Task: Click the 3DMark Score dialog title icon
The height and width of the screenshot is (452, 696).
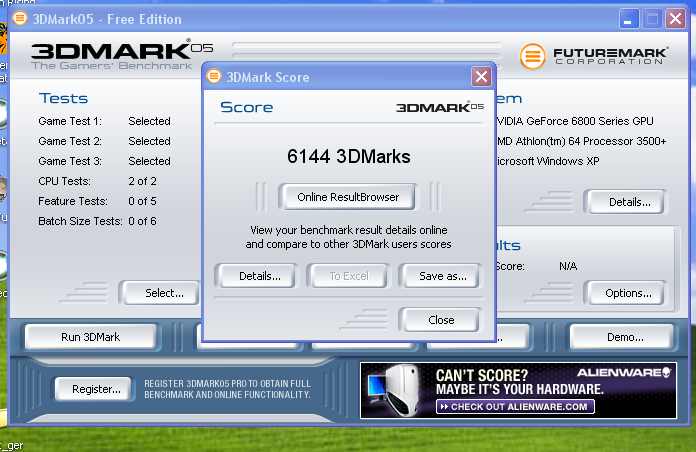Action: click(x=214, y=76)
